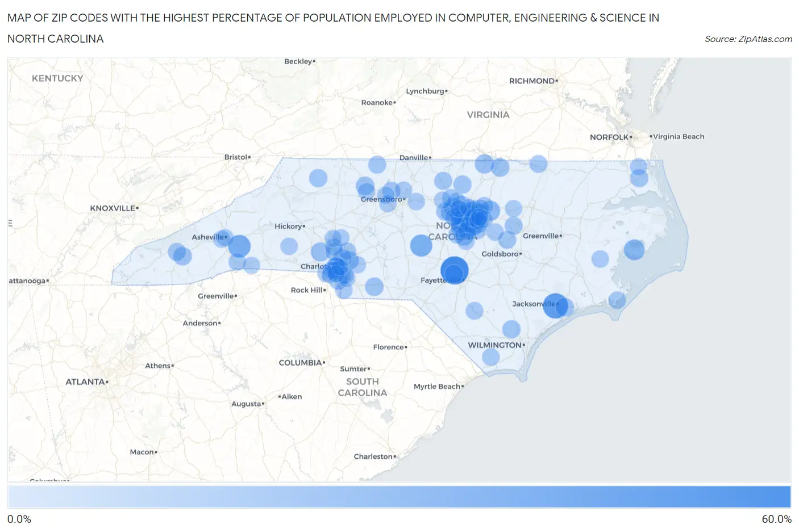Click the Aiken city label

coord(292,397)
